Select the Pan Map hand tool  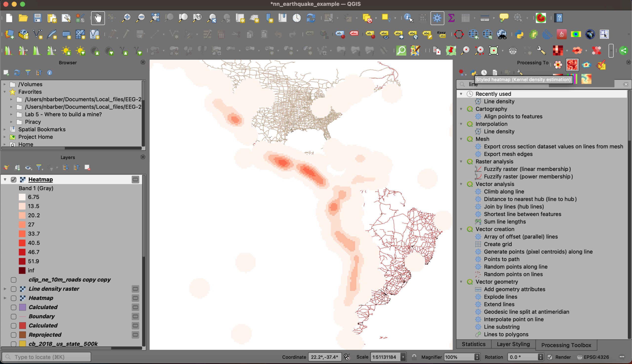point(98,18)
